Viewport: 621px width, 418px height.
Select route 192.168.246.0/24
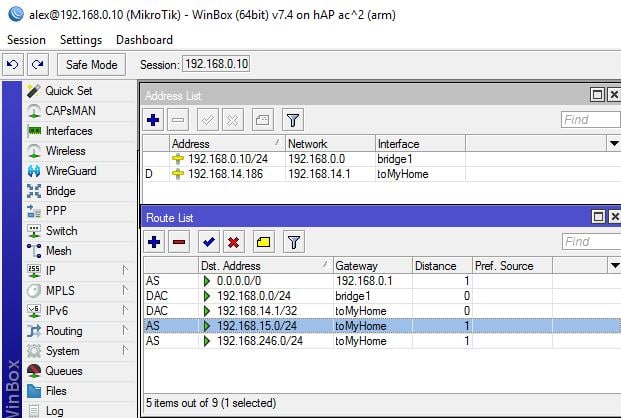[382, 341]
